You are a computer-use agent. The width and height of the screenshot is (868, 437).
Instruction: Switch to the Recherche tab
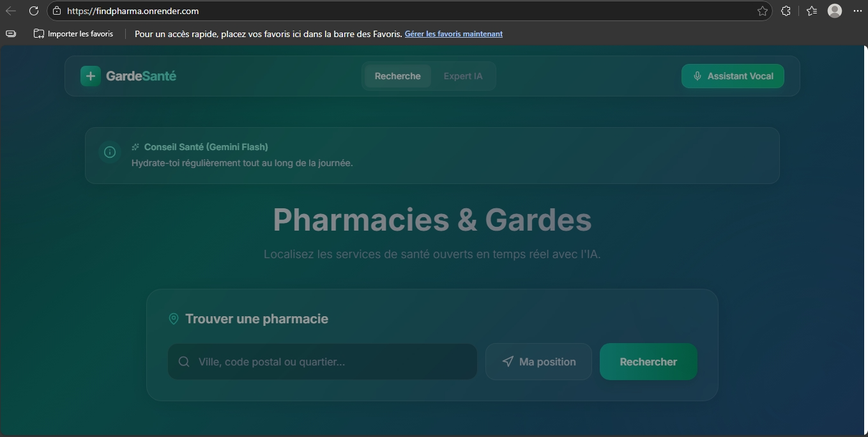(397, 75)
